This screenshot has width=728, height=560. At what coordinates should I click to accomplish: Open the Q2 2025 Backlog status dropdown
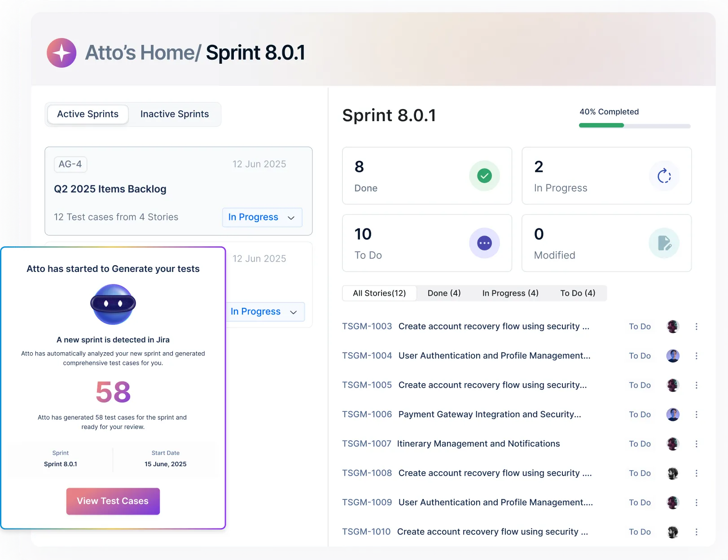point(262,217)
